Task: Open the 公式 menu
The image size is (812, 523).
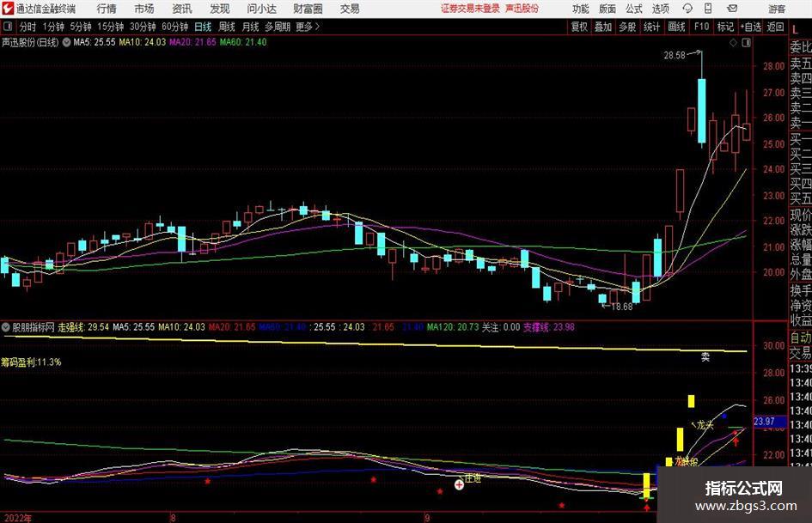Action: 634,9
